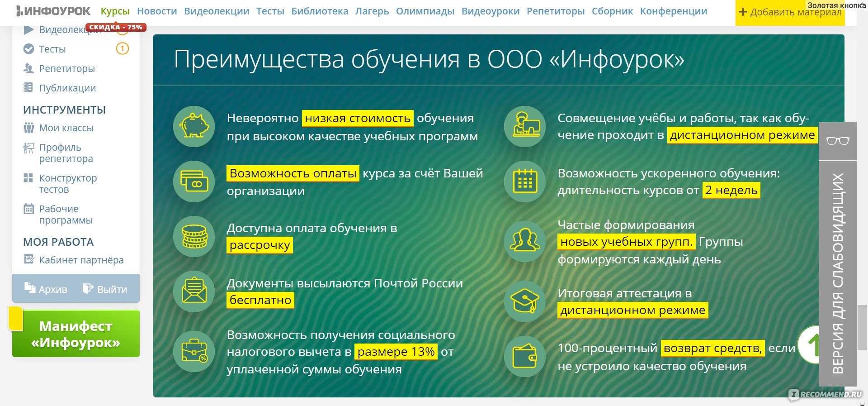Viewport: 868px width, 406px height.
Task: Open ВЕРСИЯ ДЛЯ СЛАБОВИДЯЩИХ panel
Action: coord(838,273)
